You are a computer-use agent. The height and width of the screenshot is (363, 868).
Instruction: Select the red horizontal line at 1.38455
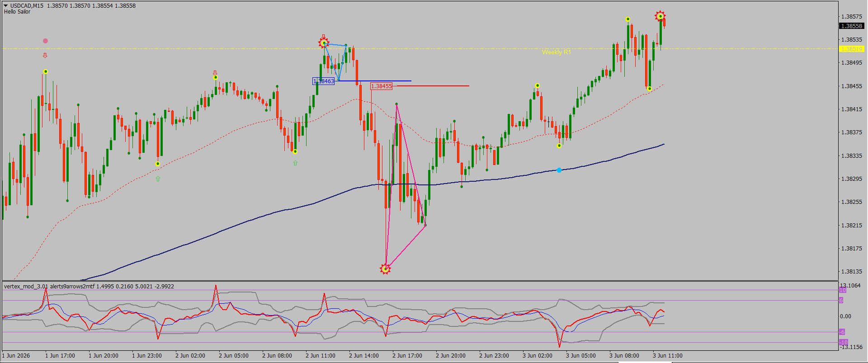click(x=430, y=86)
